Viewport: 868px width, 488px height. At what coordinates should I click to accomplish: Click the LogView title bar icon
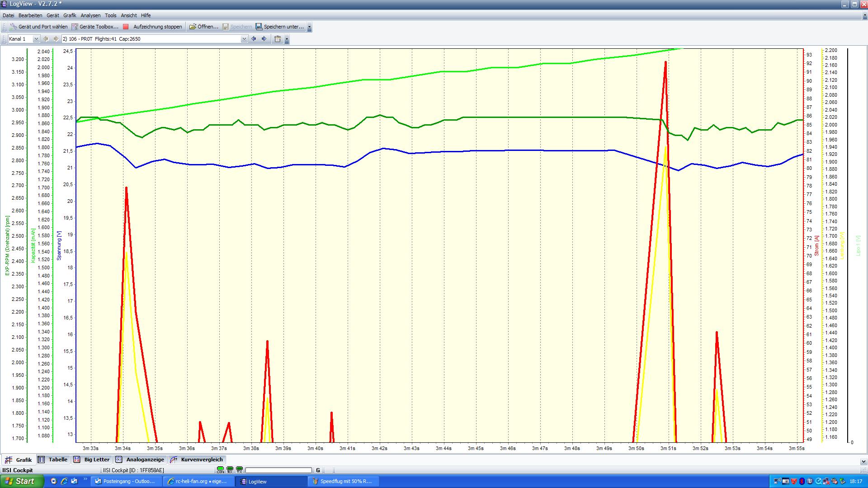point(4,4)
